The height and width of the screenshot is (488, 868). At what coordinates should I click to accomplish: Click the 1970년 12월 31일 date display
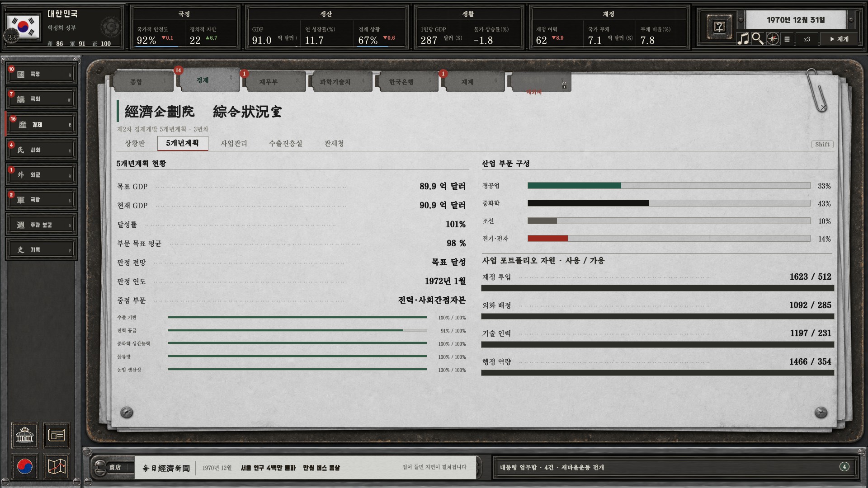click(x=796, y=20)
